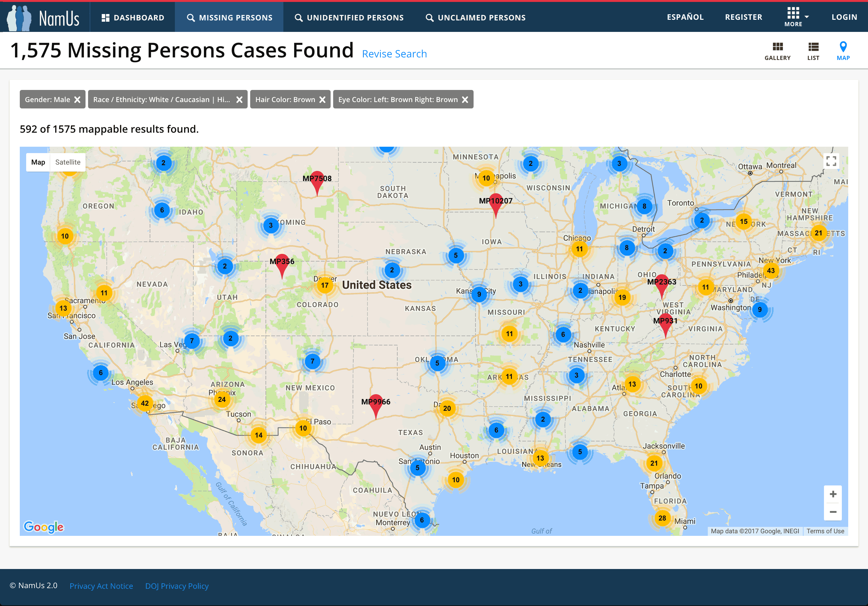Switch map to Satellite imagery

pos(68,162)
